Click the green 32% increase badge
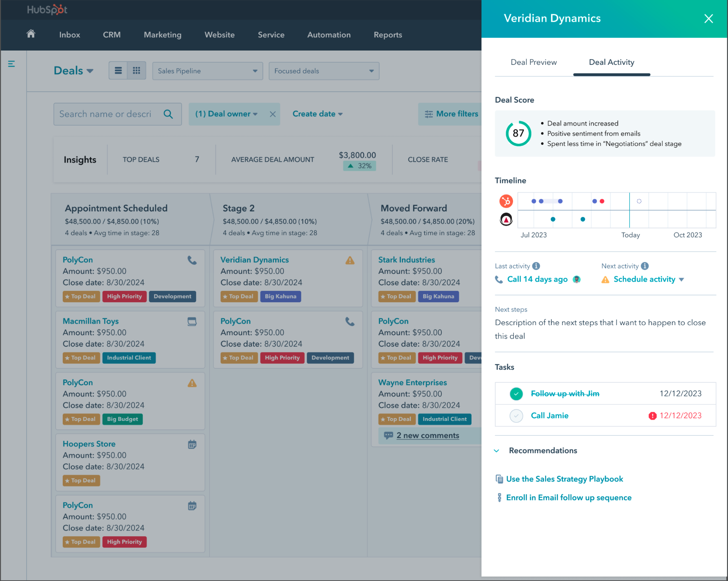This screenshot has height=581, width=728. tap(360, 166)
